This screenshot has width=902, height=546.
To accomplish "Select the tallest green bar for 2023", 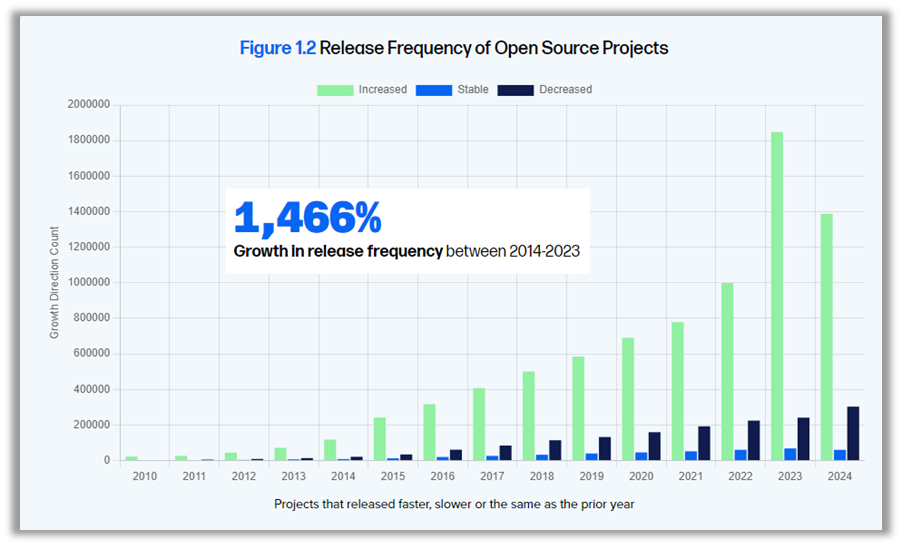I will pos(777,296).
